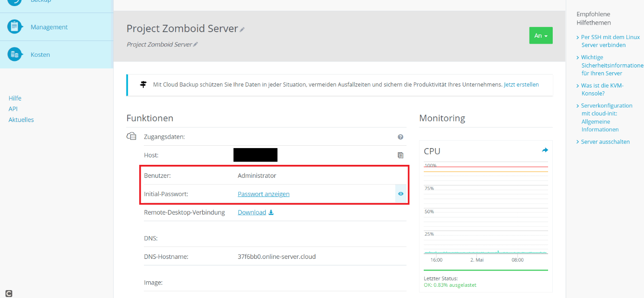Image resolution: width=644 pixels, height=298 pixels.
Task: Click the Administrator username value
Action: point(257,176)
